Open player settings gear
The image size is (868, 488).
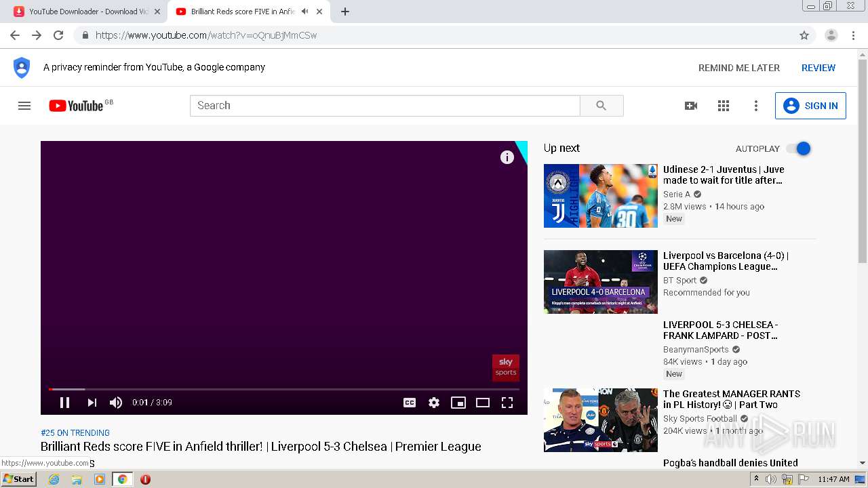pos(434,403)
